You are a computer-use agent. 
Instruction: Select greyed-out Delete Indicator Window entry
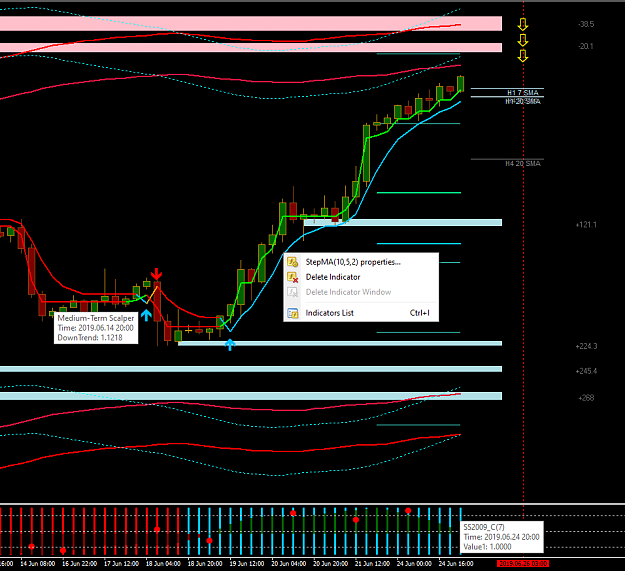click(x=361, y=292)
